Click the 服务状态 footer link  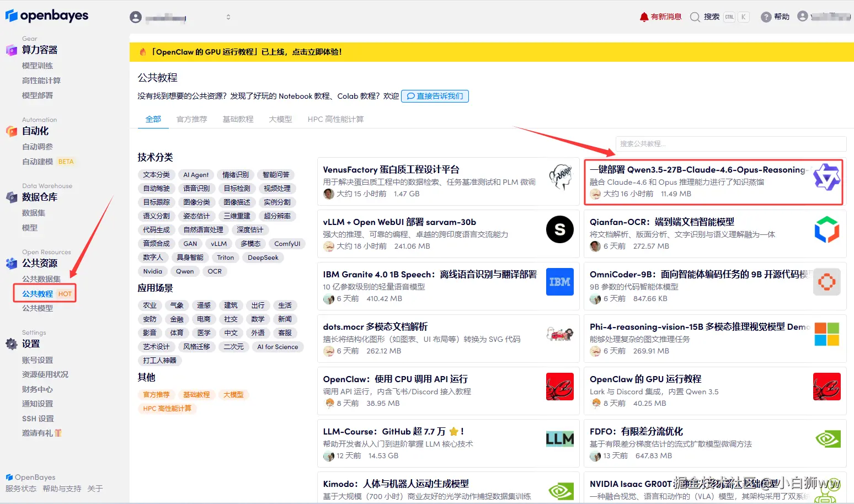(x=21, y=489)
